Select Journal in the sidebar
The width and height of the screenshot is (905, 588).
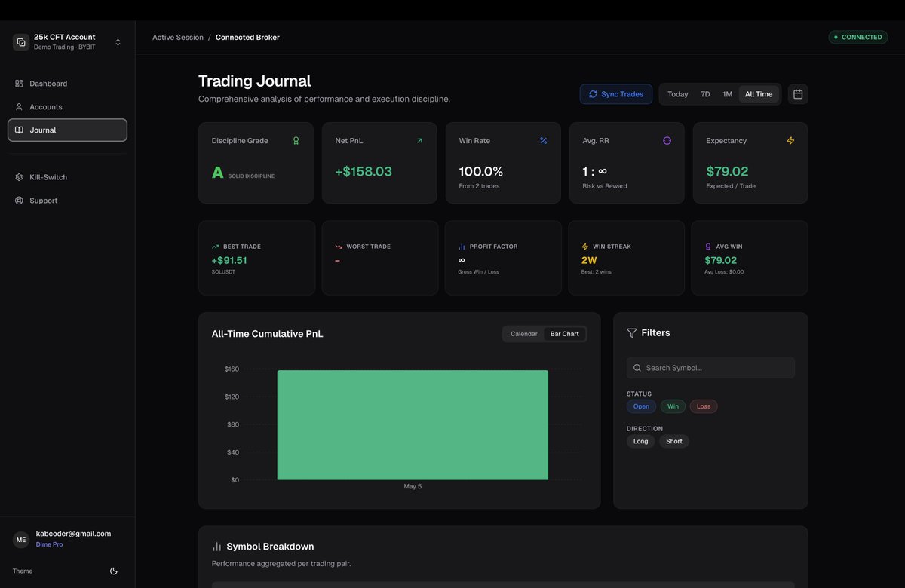tap(67, 130)
